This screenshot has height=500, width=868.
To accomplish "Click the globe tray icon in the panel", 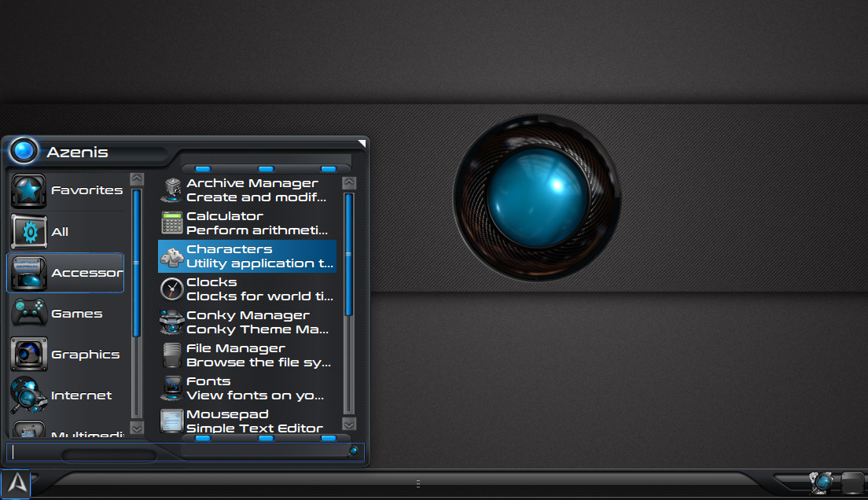I will (822, 482).
